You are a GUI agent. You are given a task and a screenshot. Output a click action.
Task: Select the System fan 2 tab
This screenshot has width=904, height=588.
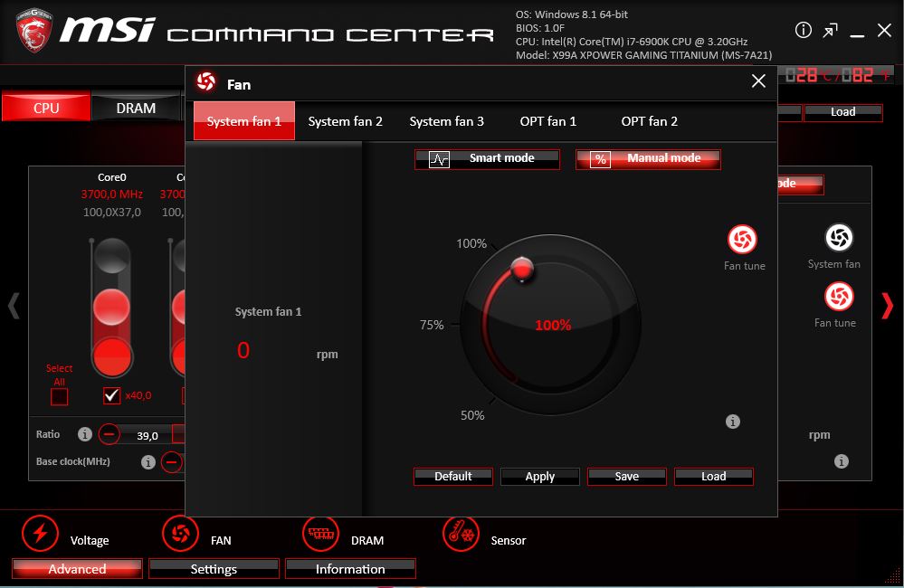[x=346, y=121]
